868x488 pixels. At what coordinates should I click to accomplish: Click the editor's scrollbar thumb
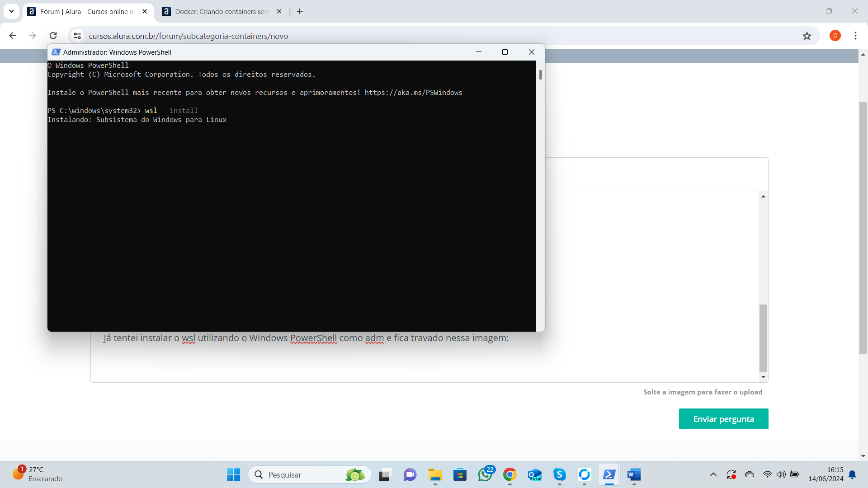click(763, 338)
